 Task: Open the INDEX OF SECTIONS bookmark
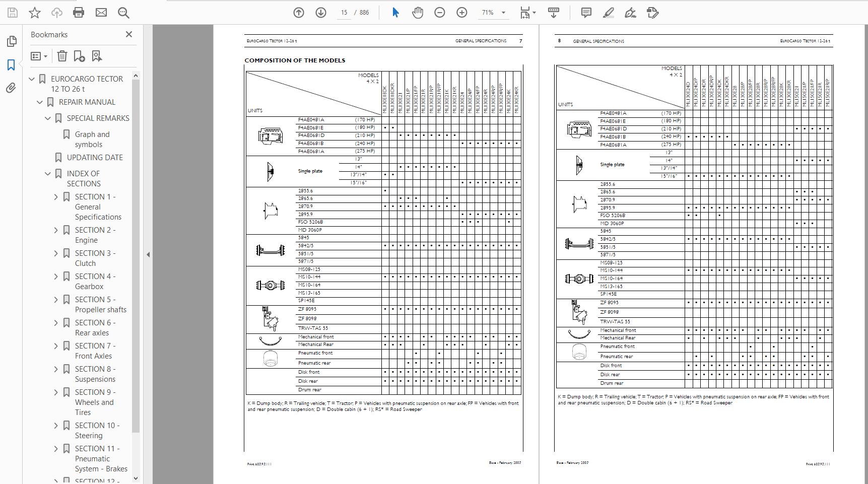point(84,179)
